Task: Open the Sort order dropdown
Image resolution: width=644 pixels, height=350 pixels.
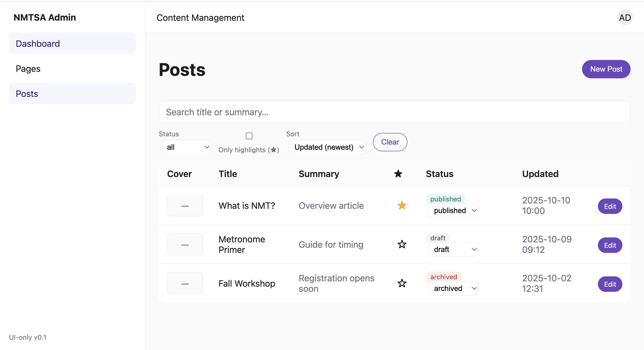Action: click(x=328, y=147)
